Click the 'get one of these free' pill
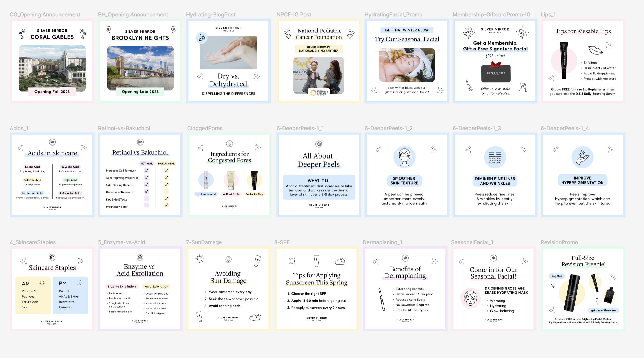The height and width of the screenshot is (358, 644). [603, 310]
